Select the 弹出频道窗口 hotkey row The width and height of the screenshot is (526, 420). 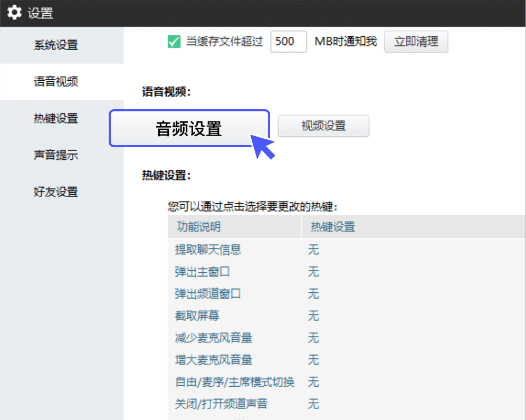(x=208, y=294)
